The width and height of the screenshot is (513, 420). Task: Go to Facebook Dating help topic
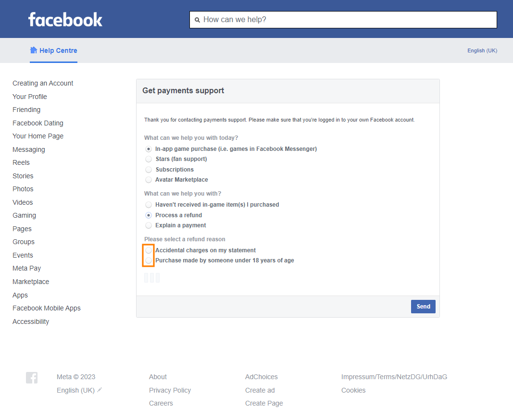(38, 123)
